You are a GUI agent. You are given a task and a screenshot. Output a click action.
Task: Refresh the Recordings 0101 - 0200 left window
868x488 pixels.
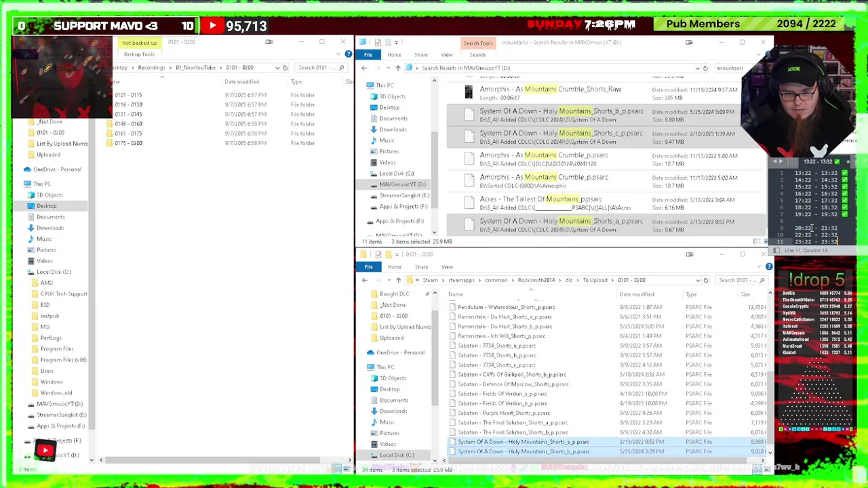point(285,68)
